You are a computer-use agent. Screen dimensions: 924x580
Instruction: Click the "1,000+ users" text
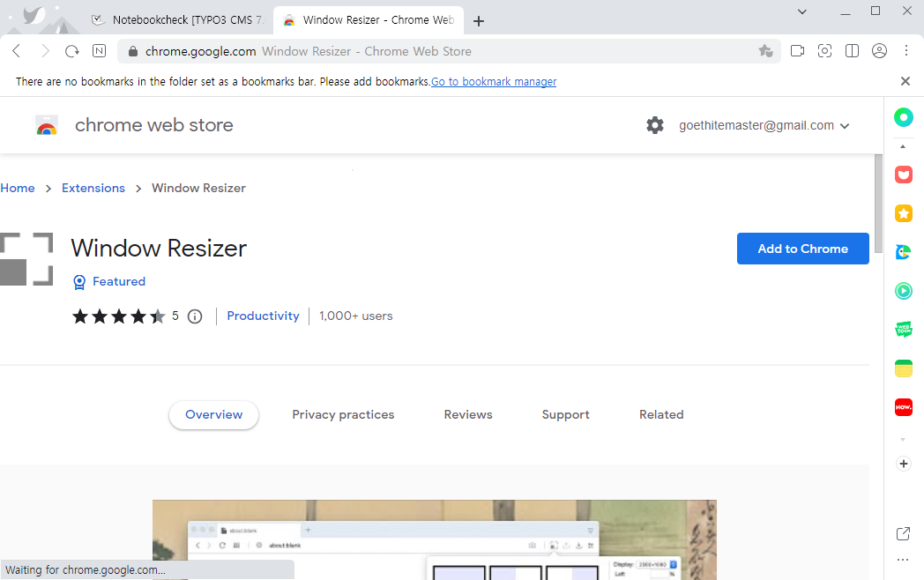356,316
